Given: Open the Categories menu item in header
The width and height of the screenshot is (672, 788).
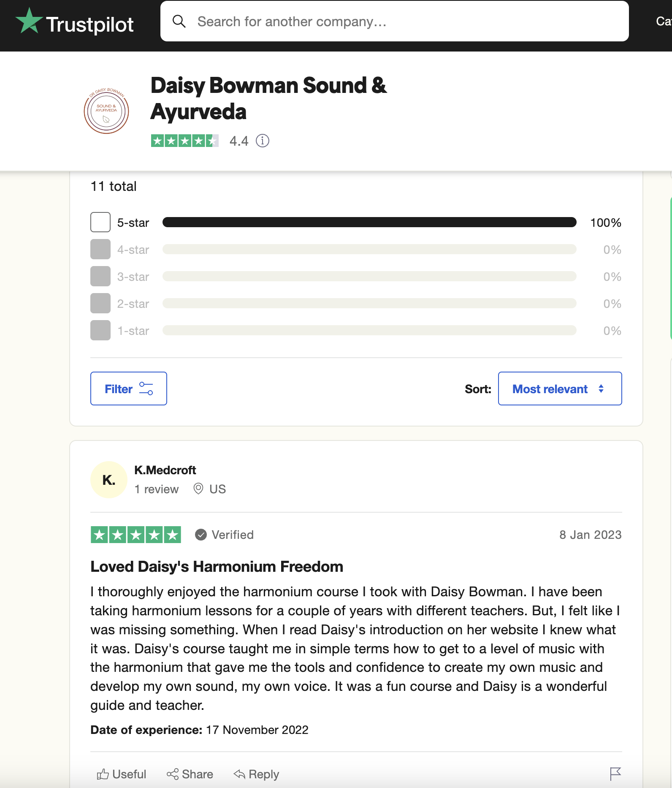Looking at the screenshot, I should (x=663, y=21).
